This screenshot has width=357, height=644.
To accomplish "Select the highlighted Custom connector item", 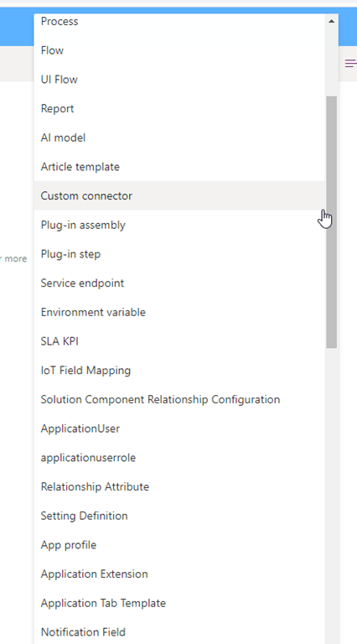I will click(179, 196).
